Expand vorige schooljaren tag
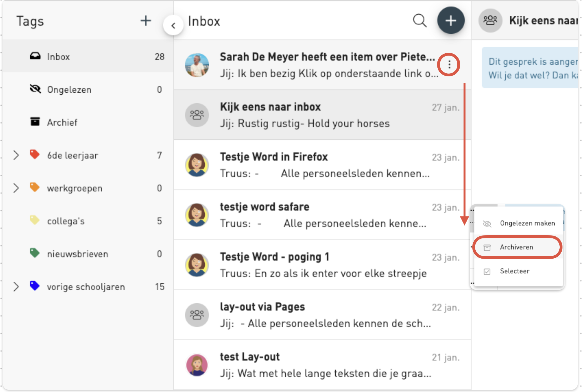The image size is (583, 392). (16, 287)
